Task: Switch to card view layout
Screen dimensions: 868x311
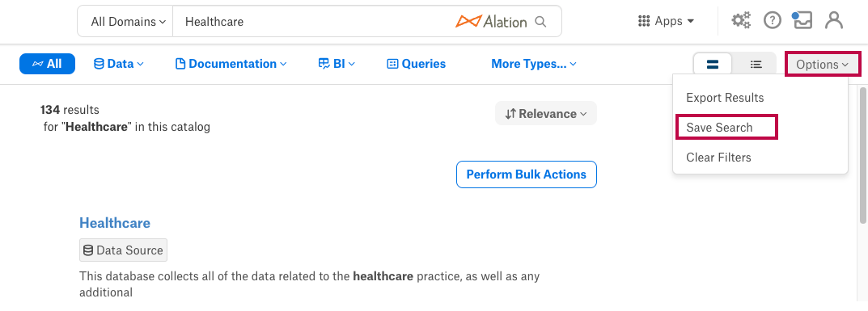Action: 713,64
